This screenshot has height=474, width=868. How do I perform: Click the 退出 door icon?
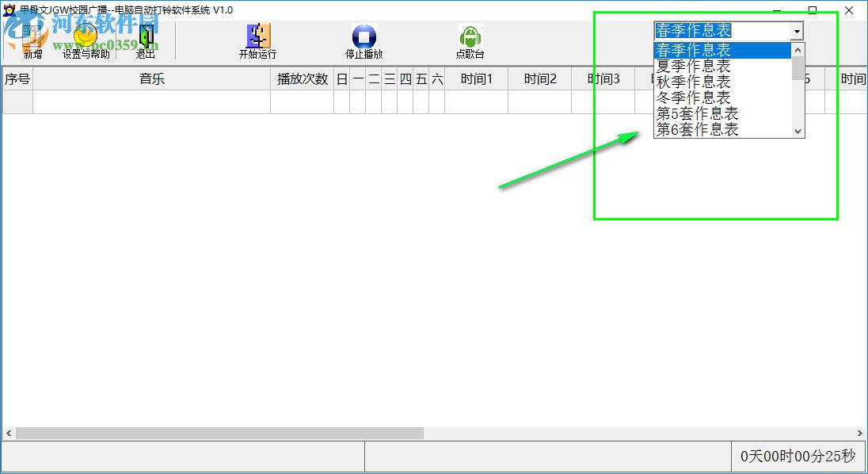pyautogui.click(x=146, y=41)
